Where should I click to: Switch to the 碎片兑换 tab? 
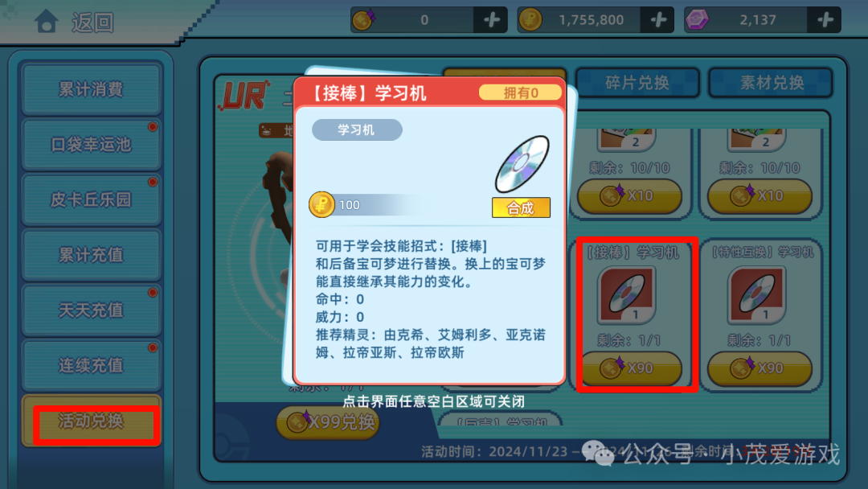637,83
